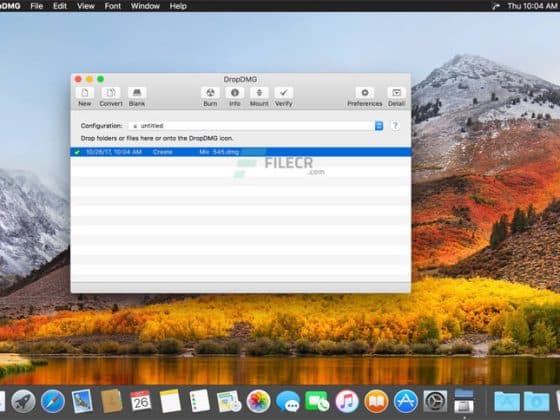Launch Launchpad from the Dock
The height and width of the screenshot is (420, 560).
(x=23, y=401)
